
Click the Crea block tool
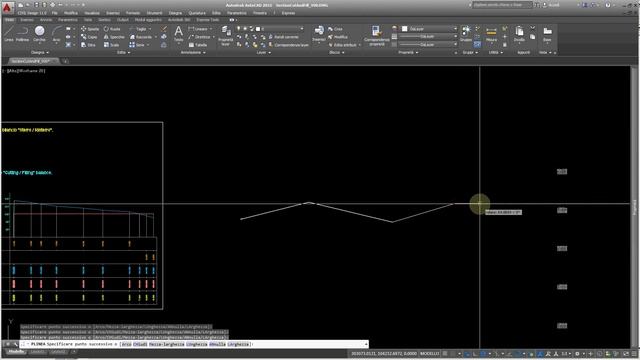[336, 29]
